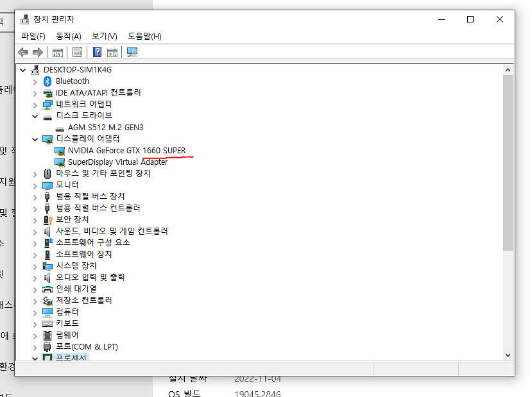Close the 장치 관리자 window
The width and height of the screenshot is (532, 397).
pyautogui.click(x=499, y=19)
